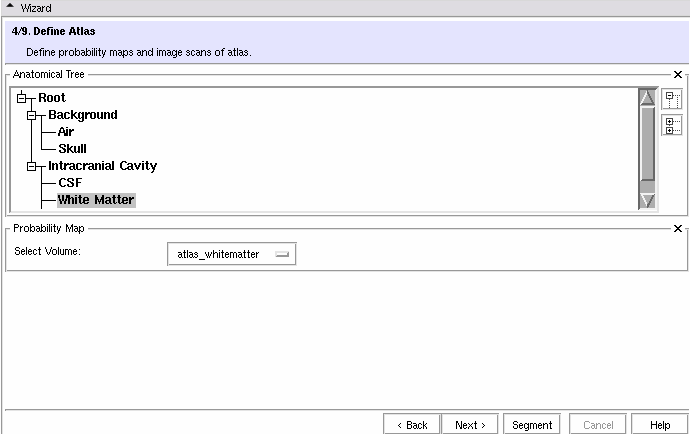The width and height of the screenshot is (690, 434).
Task: Open the atlas_whitematter volume dropdown
Action: coord(232,254)
